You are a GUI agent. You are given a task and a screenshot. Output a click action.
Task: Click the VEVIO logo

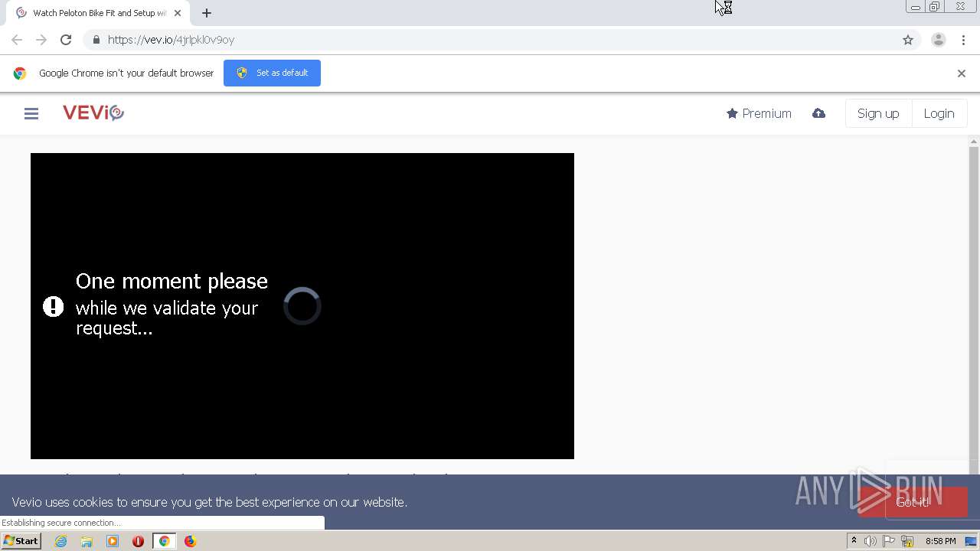click(x=93, y=113)
